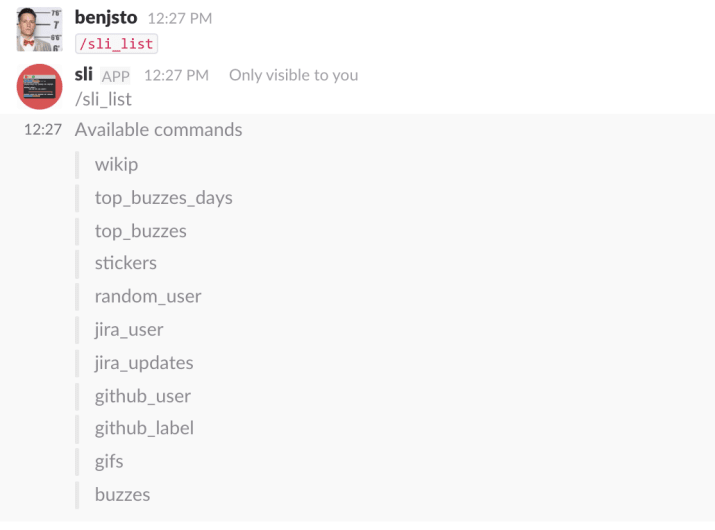Select the top_buzzes_days command entry
This screenshot has height=530, width=715.
click(x=164, y=198)
